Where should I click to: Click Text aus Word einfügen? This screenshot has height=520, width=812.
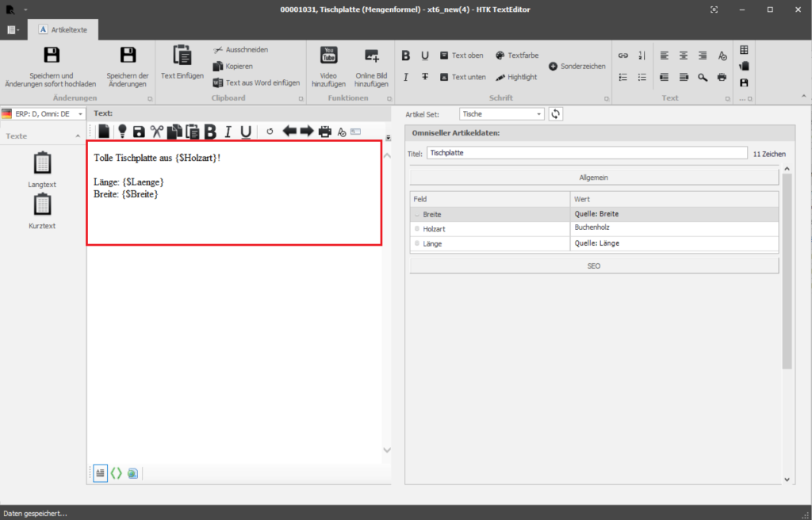pyautogui.click(x=256, y=82)
